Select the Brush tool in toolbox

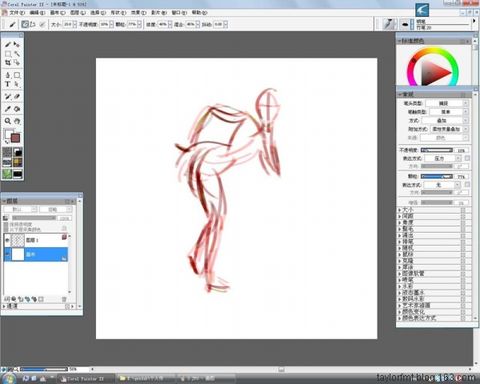(8, 44)
